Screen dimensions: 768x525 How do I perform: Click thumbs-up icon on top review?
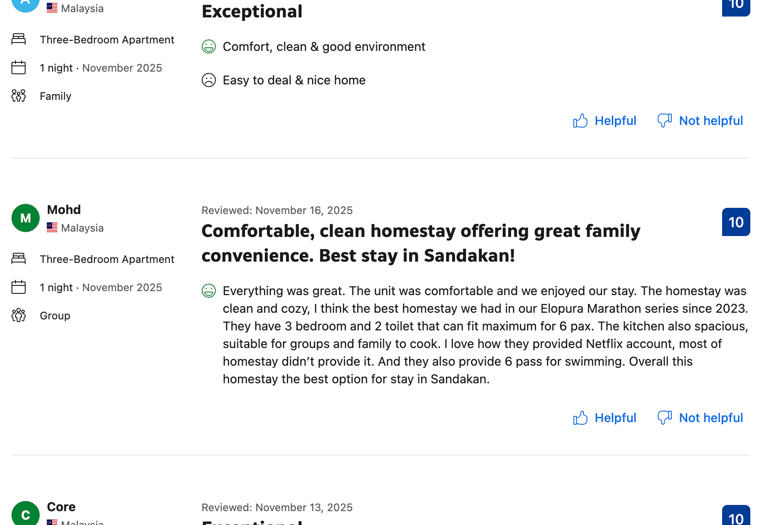point(580,121)
